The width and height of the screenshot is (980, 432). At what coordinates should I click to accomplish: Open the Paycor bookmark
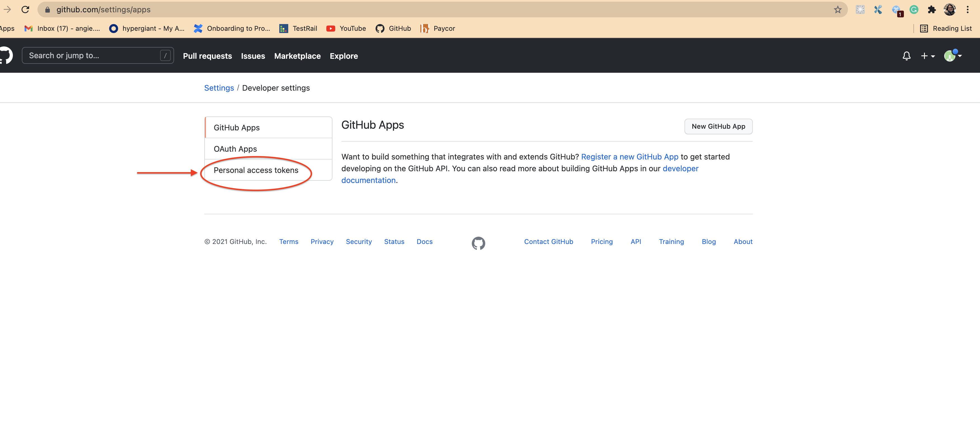(x=437, y=28)
